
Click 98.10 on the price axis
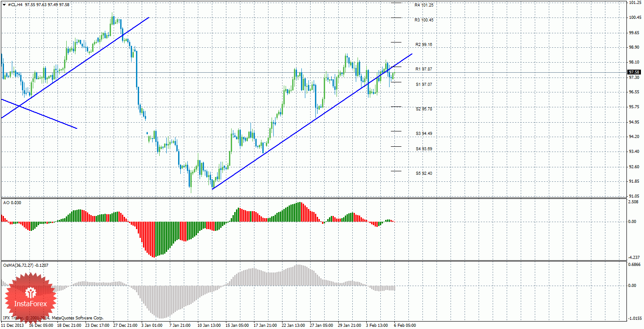634,62
